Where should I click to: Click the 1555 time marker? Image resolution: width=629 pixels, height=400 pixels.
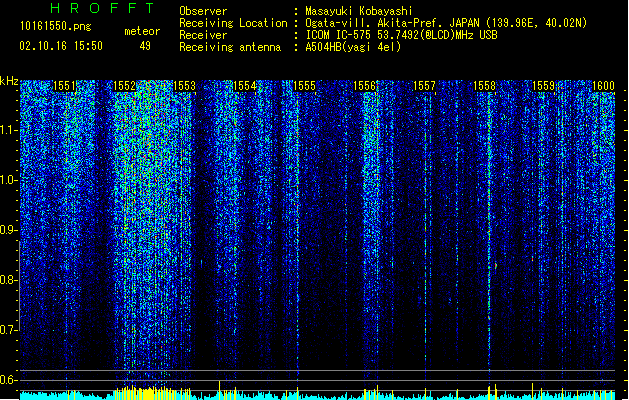click(304, 86)
